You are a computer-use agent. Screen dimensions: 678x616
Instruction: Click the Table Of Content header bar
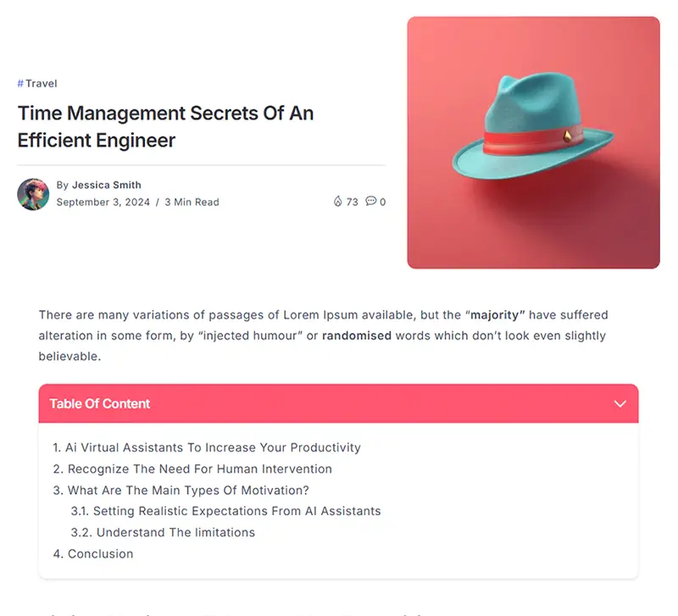point(338,403)
